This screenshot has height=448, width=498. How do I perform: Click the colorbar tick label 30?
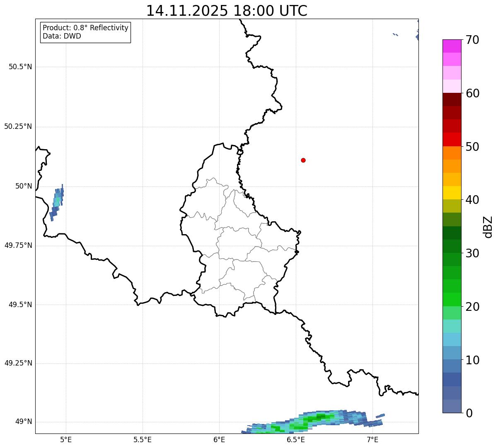pos(472,253)
